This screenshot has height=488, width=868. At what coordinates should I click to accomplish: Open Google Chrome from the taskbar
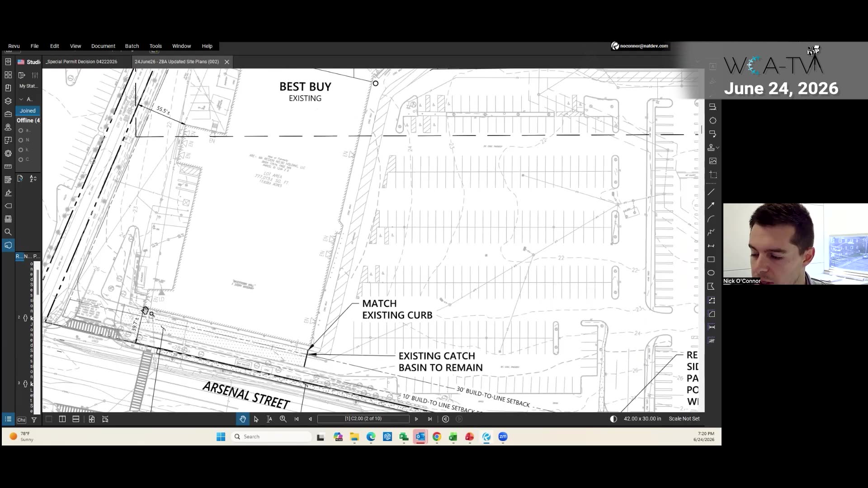pyautogui.click(x=437, y=436)
